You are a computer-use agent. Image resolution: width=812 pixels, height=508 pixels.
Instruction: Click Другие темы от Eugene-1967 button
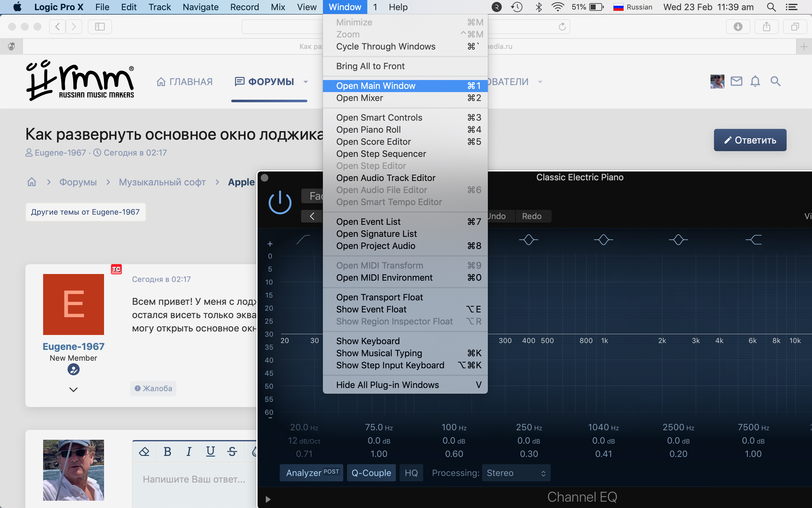pos(85,212)
